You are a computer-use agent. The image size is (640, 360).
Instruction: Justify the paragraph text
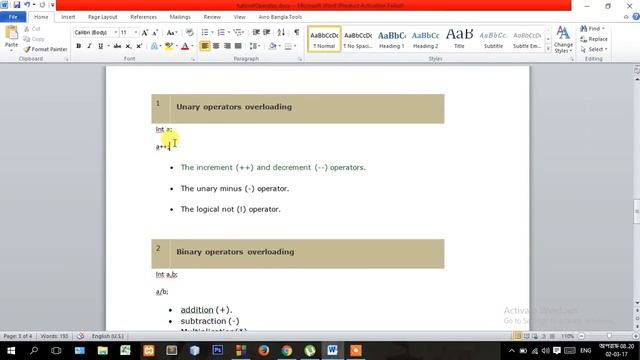pyautogui.click(x=238, y=46)
